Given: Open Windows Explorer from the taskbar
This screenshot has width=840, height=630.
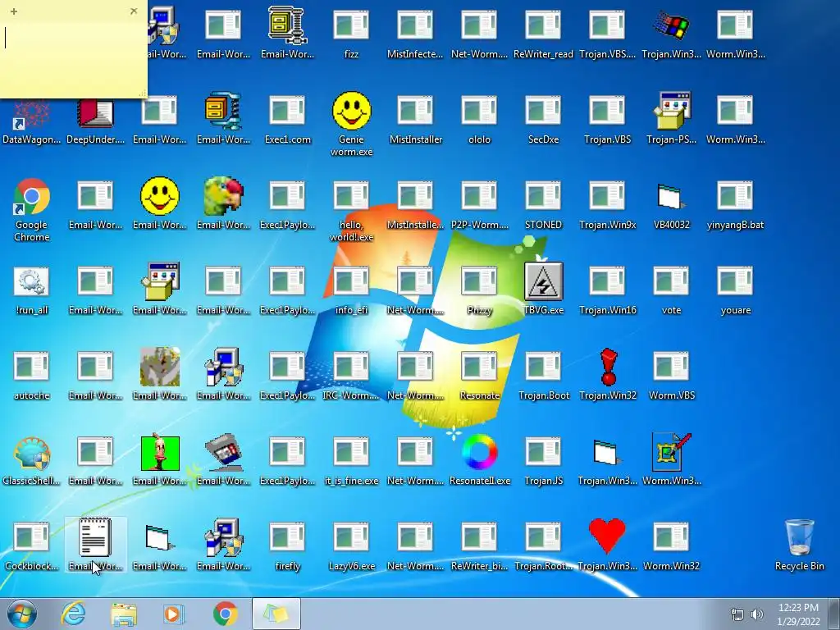Looking at the screenshot, I should coord(124,614).
